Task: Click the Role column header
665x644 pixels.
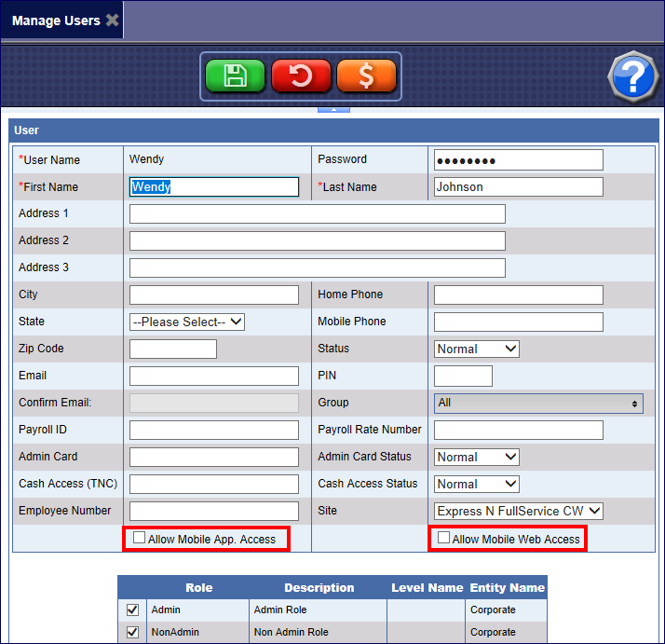Action: (x=198, y=588)
